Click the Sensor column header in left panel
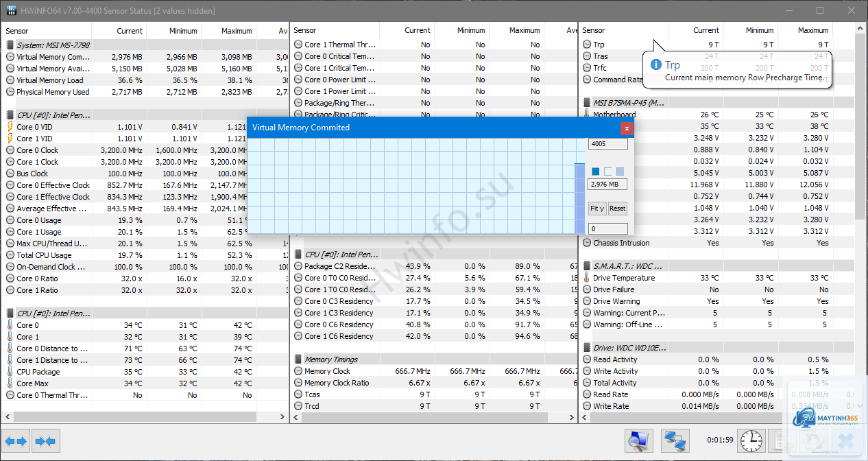868x461 pixels. pyautogui.click(x=47, y=31)
